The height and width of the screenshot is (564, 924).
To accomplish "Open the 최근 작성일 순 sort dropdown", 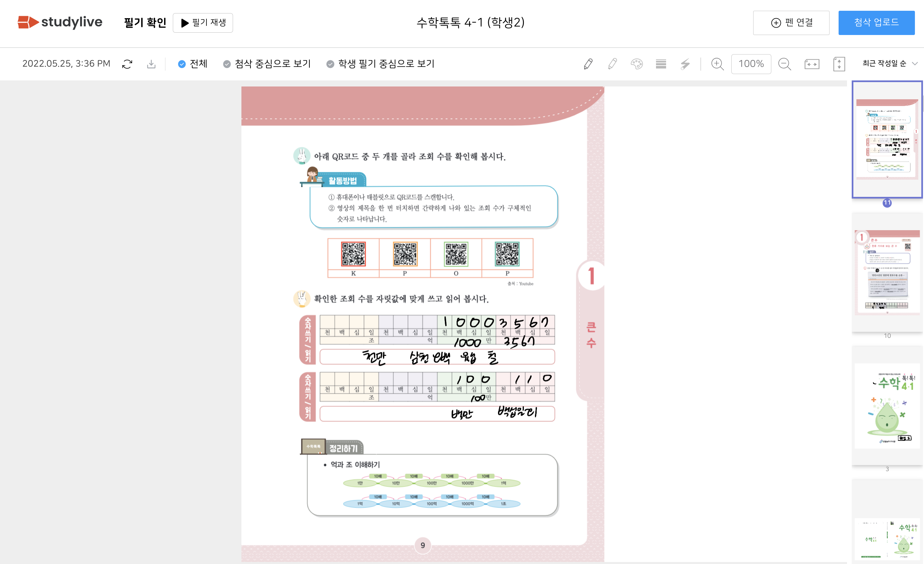I will click(x=890, y=64).
